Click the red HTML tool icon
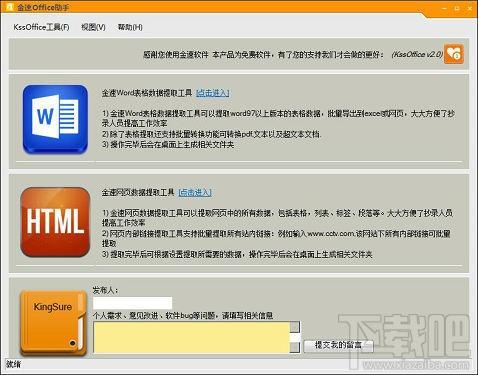 click(x=55, y=222)
